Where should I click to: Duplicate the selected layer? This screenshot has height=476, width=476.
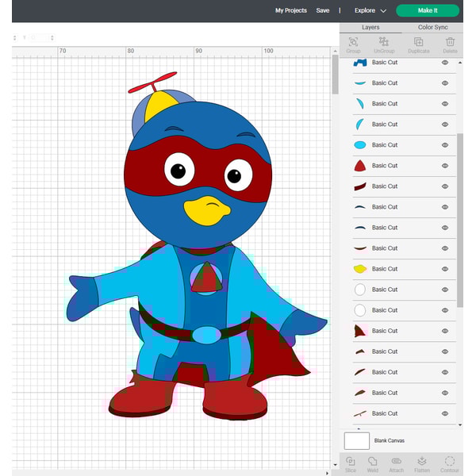pyautogui.click(x=419, y=41)
